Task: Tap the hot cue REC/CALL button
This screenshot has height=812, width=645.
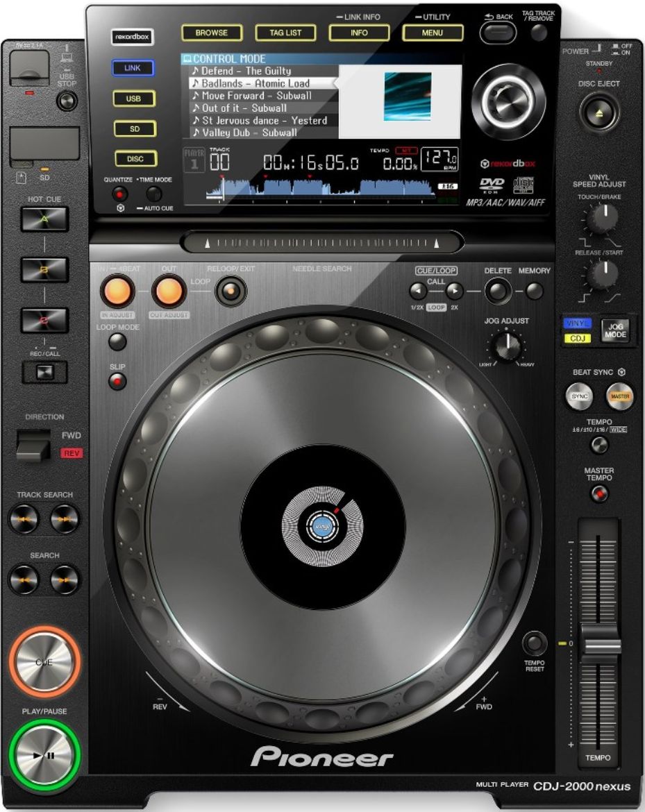Action: tap(44, 372)
